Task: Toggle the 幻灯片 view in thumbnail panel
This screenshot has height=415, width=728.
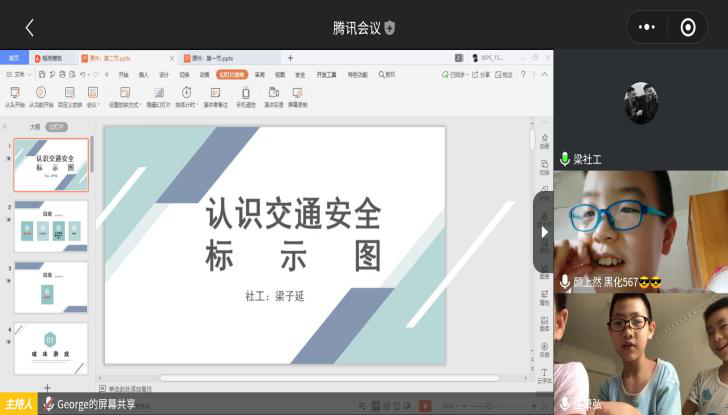Action: tap(56, 127)
